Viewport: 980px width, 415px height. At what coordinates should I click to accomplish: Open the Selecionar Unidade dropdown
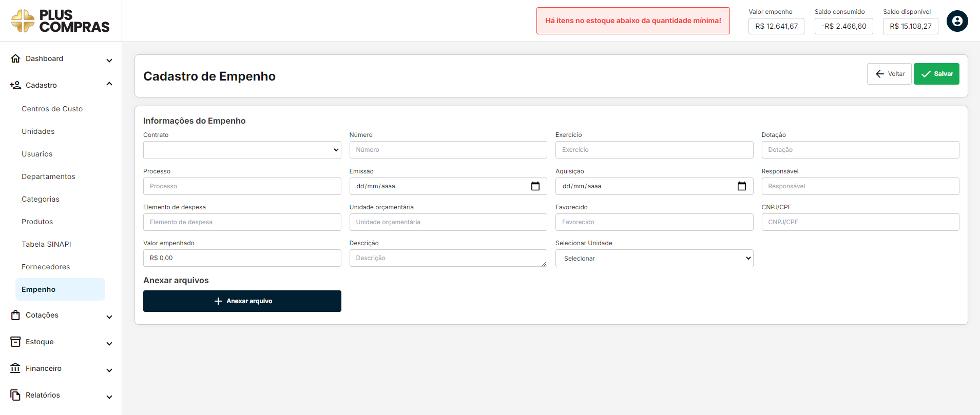click(654, 259)
